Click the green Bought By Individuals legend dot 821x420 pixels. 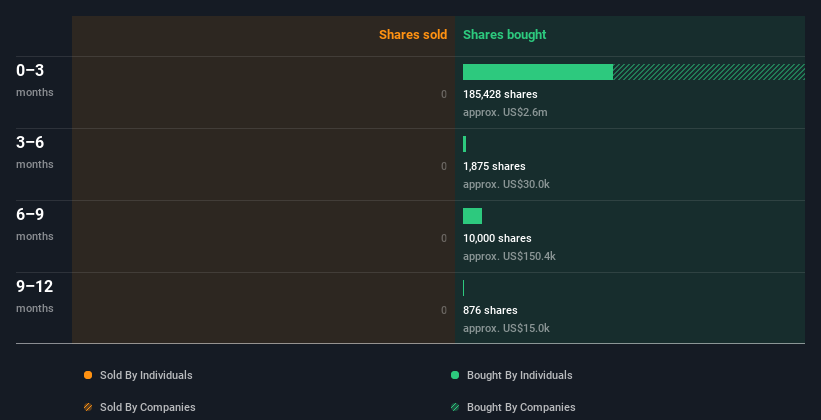click(x=455, y=375)
